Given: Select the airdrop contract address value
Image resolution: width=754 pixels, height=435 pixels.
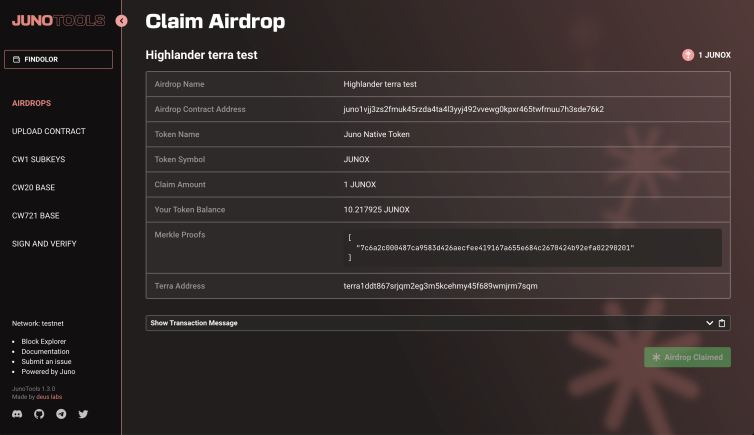Looking at the screenshot, I should 474,109.
